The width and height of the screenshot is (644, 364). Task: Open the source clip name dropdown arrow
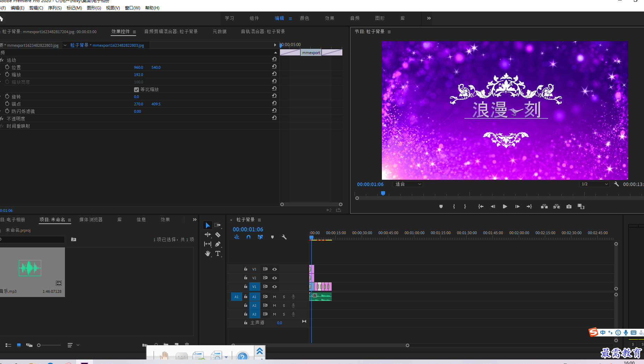pos(65,45)
